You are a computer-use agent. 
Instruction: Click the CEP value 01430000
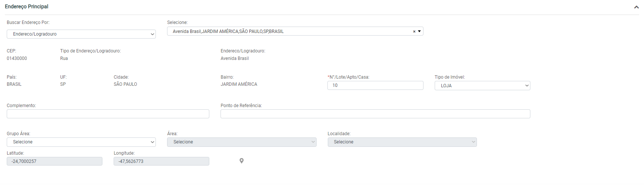(x=17, y=58)
